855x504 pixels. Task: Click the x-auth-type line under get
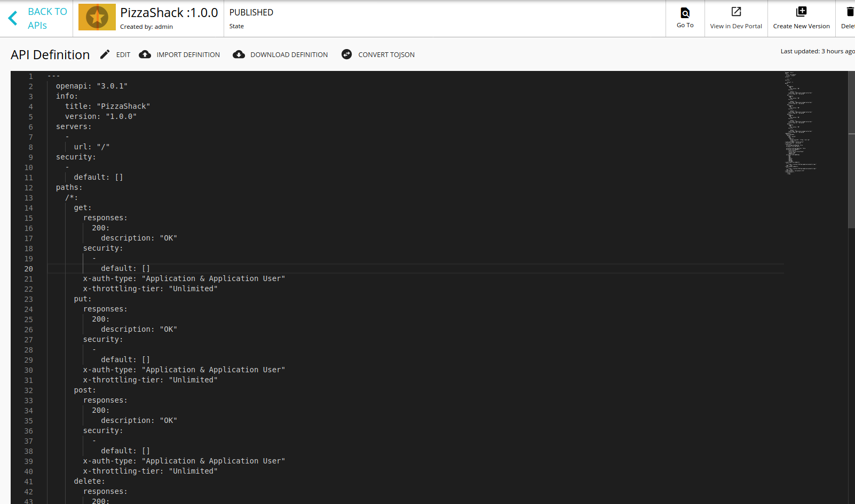(184, 279)
